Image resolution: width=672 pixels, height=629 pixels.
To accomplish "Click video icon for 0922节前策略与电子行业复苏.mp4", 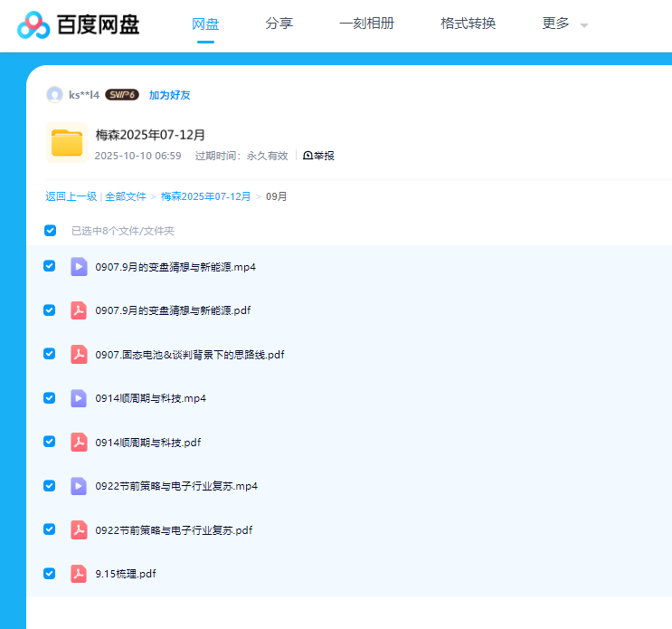I will (x=80, y=486).
